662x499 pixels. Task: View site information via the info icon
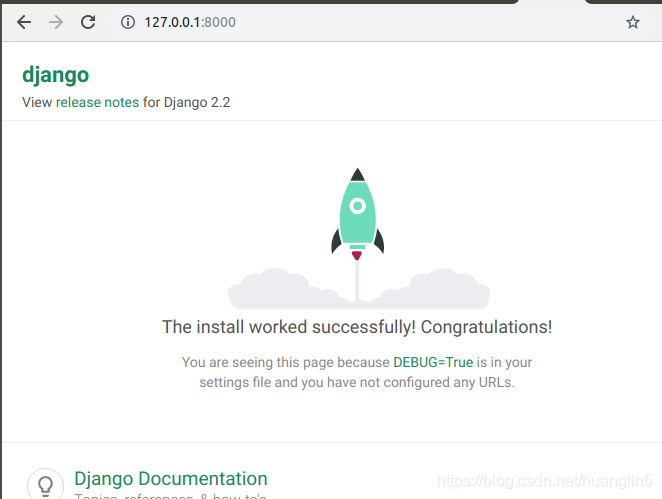click(x=128, y=22)
